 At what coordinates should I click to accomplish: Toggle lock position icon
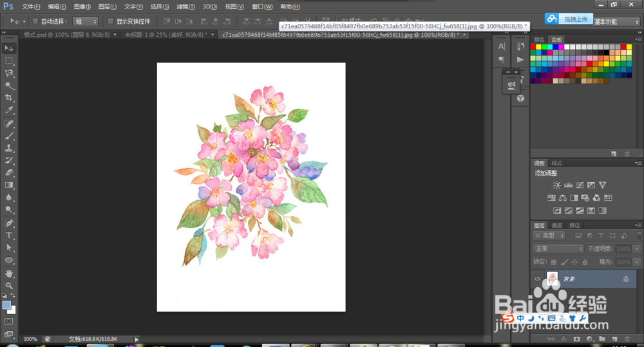(574, 262)
